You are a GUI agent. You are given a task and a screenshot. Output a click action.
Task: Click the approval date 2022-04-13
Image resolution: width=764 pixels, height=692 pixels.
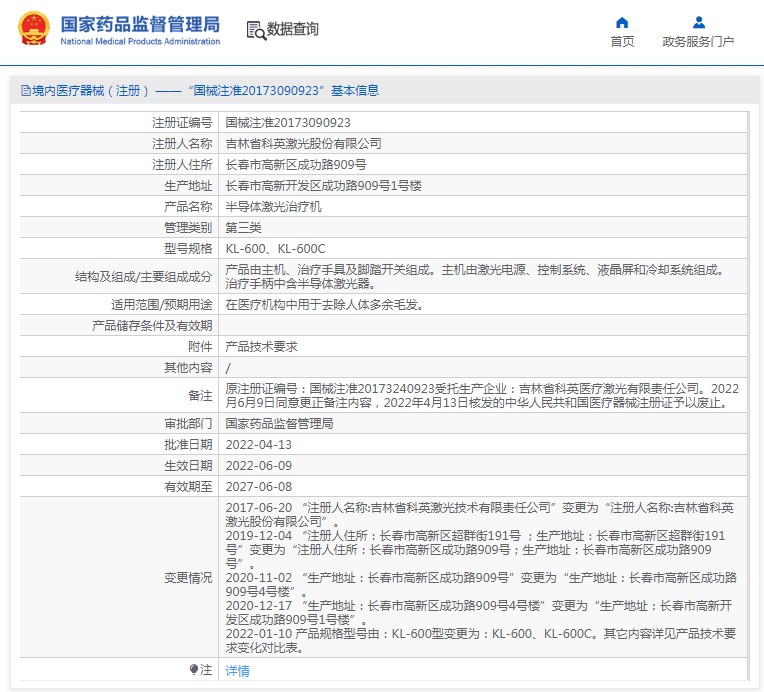coord(259,444)
